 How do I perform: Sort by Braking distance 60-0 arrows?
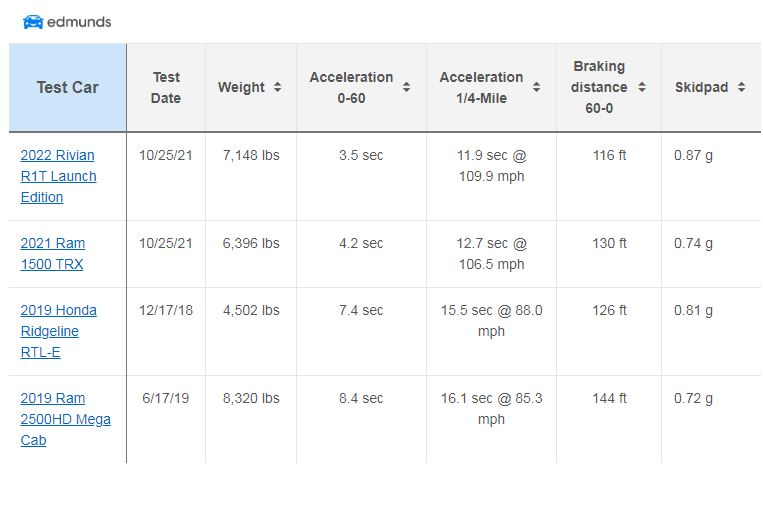click(641, 88)
